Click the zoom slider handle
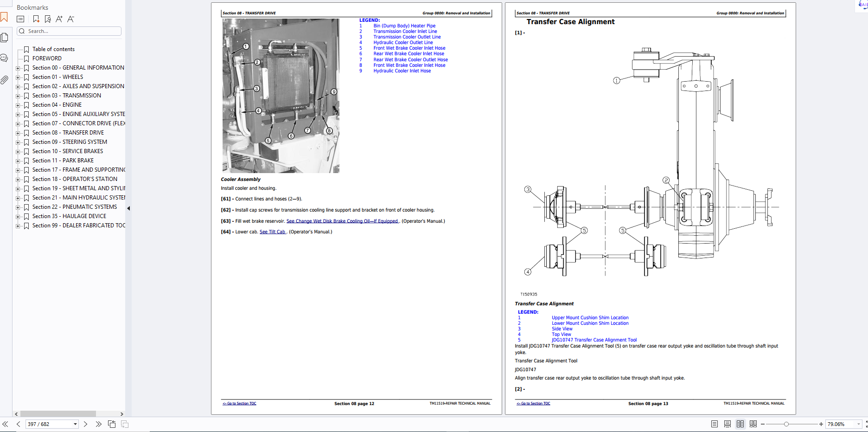The height and width of the screenshot is (432, 868). 786,424
